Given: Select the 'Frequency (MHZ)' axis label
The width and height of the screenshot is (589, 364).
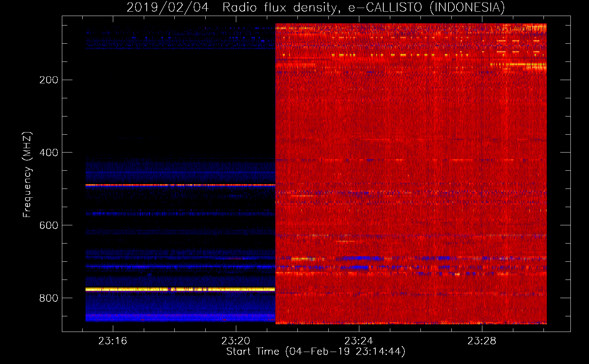Looking at the screenshot, I should point(27,174).
